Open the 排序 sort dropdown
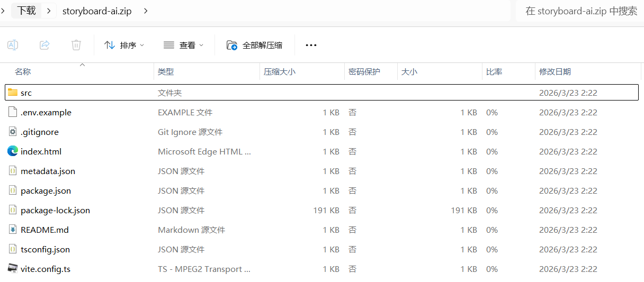 [x=124, y=45]
